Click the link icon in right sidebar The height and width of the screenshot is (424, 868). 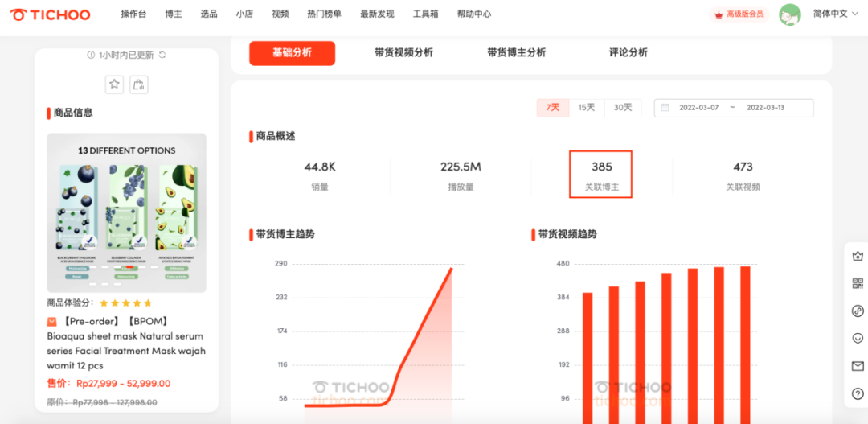tap(858, 311)
